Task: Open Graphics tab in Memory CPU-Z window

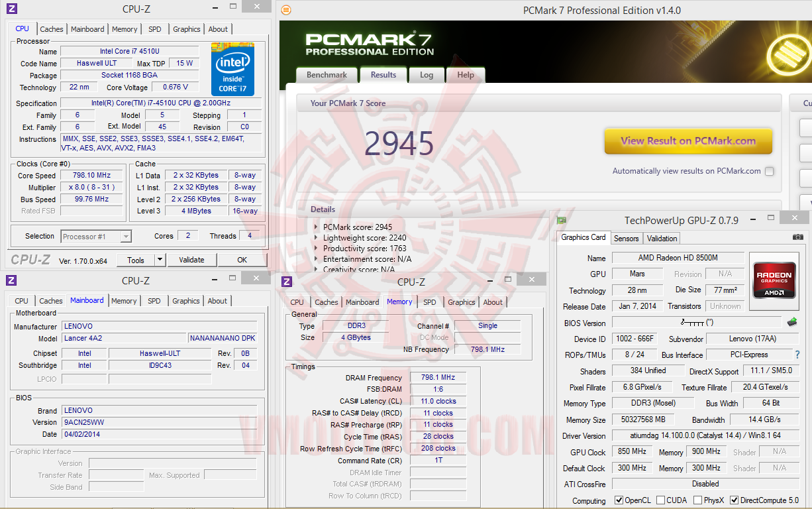Action: coord(462,302)
